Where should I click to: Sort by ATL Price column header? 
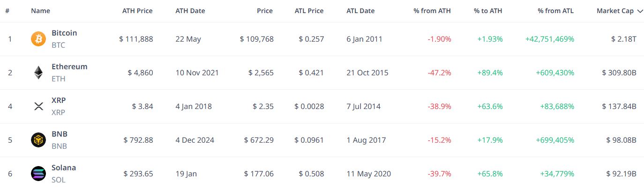(309, 11)
